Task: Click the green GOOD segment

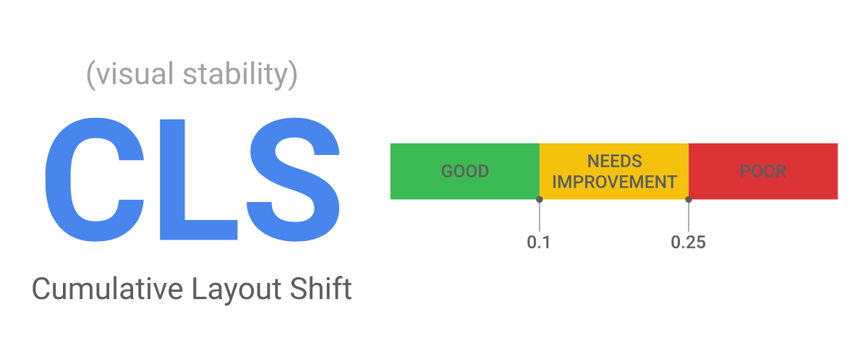Action: coord(464,172)
